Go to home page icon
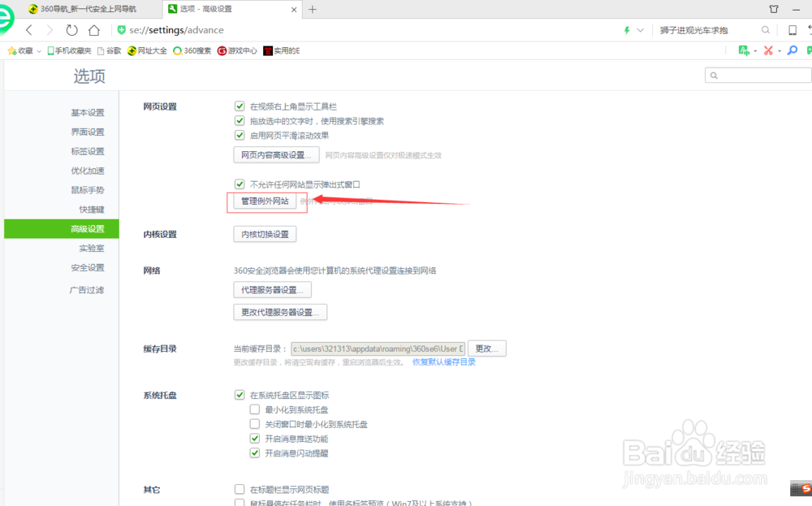Viewport: 812px width, 506px height. click(x=93, y=30)
